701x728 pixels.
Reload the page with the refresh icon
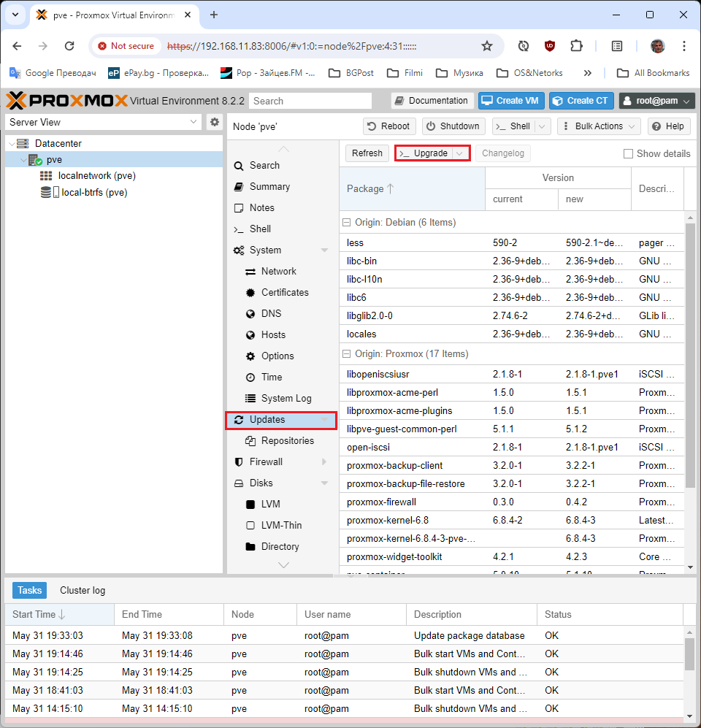69,46
